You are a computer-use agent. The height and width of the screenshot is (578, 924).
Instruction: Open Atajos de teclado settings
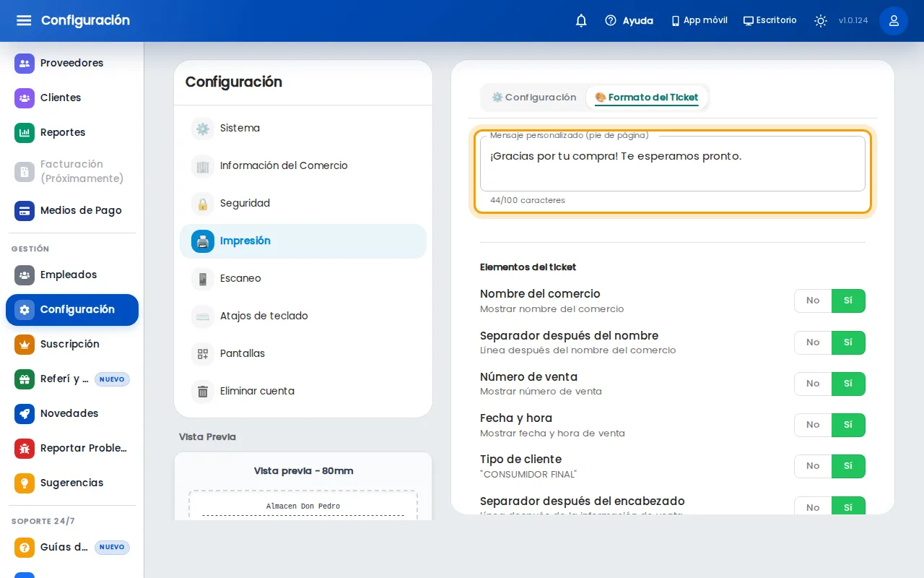tap(303, 316)
